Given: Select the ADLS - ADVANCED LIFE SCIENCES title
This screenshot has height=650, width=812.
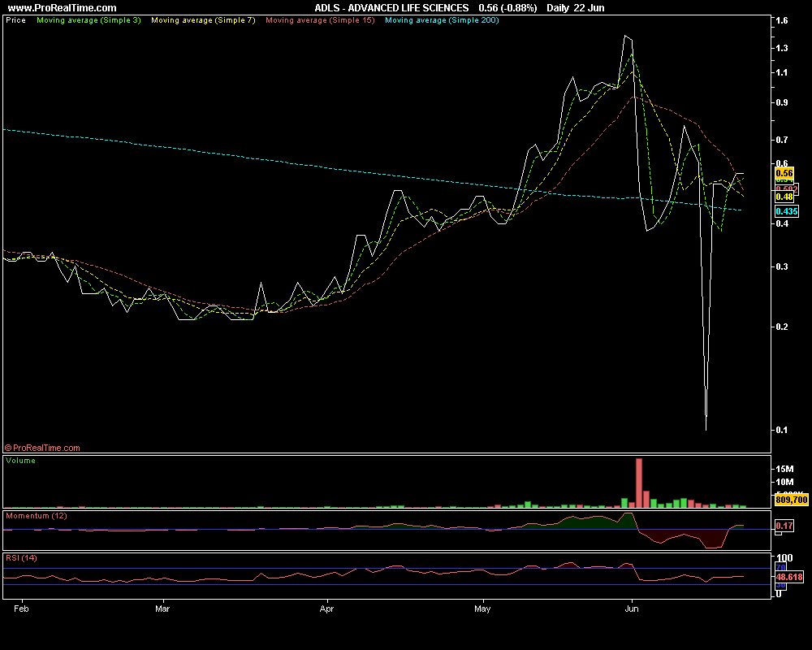Looking at the screenshot, I should point(391,8).
